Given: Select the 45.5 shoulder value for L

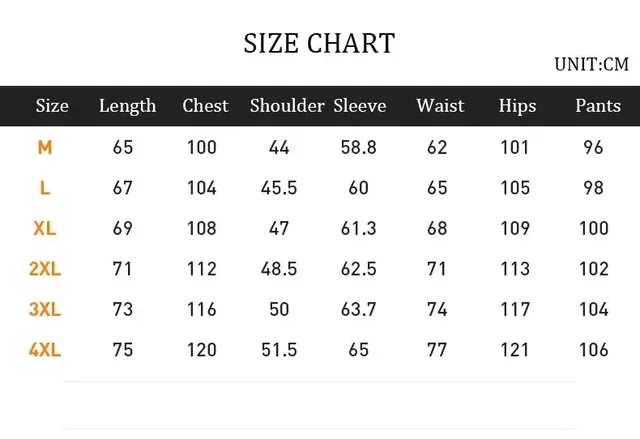Looking at the screenshot, I should [x=279, y=188].
